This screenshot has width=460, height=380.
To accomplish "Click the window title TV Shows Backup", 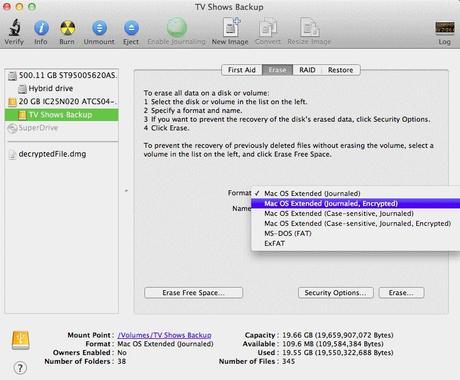I will pos(229,7).
